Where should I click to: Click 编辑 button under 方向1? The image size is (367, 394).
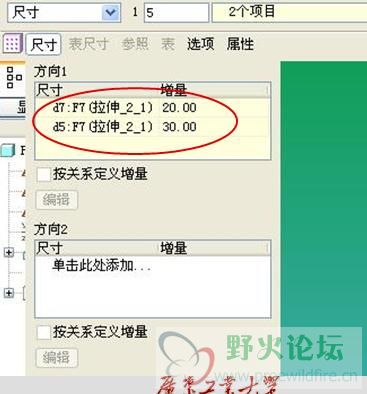coord(57,200)
